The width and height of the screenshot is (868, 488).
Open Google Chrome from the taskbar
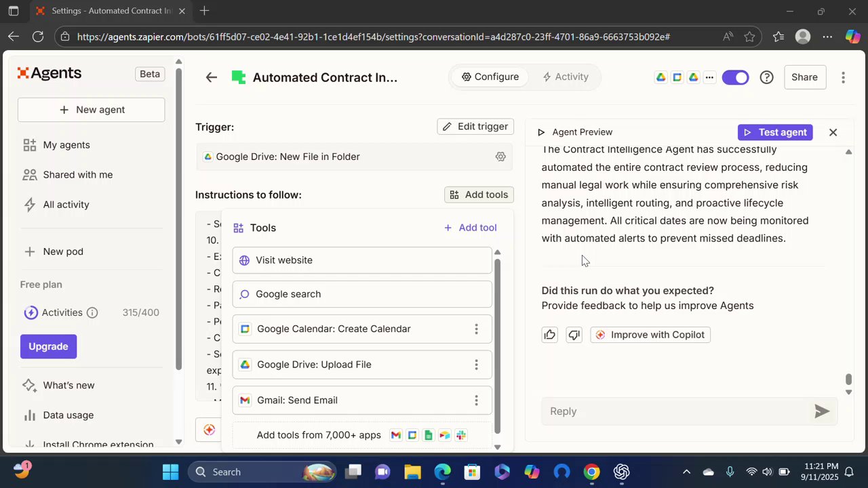(592, 472)
